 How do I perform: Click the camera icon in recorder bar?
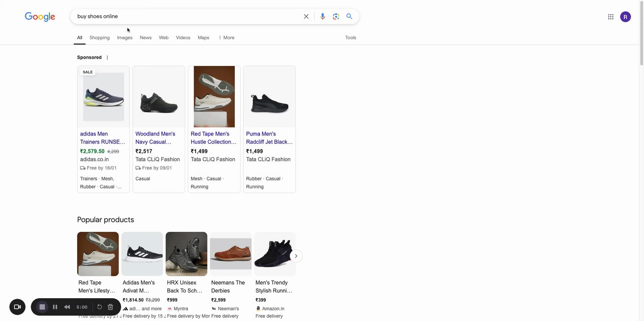click(17, 307)
